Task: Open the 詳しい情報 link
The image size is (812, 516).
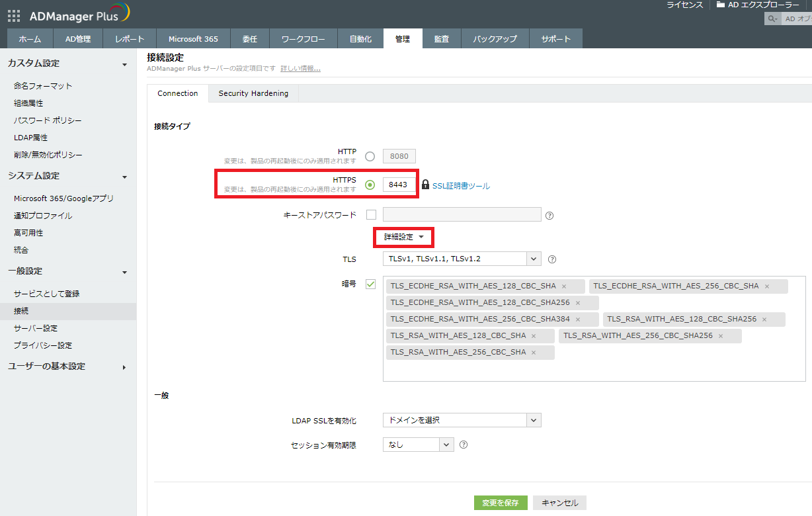Action: point(300,69)
